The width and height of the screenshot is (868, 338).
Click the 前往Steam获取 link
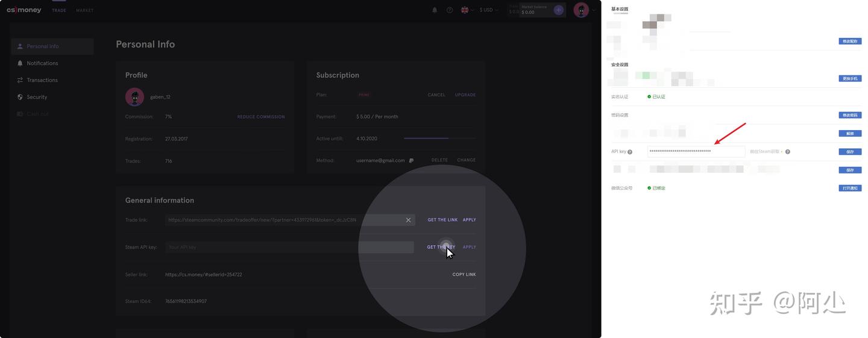coord(766,152)
